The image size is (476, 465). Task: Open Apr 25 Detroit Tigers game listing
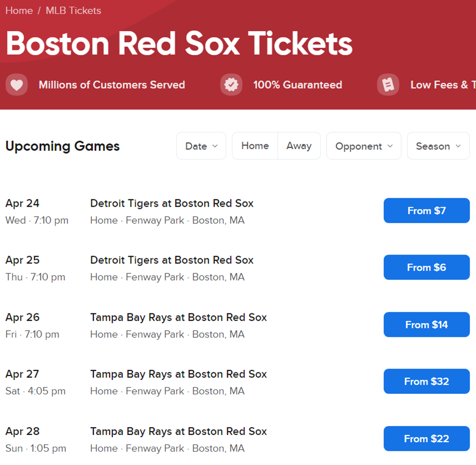coord(172,260)
